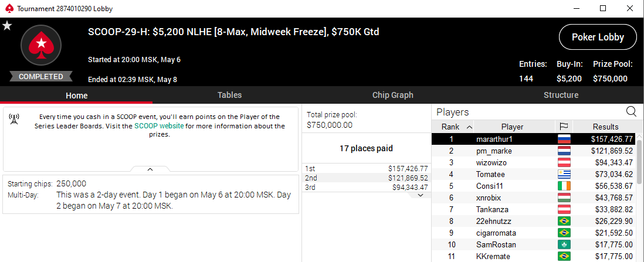Sort by the Results column header

coord(605,127)
